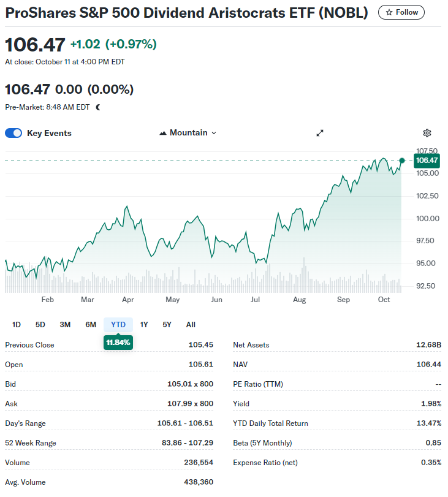Click YTD Daily Total Return 13.47%
The image size is (448, 497).
click(428, 423)
